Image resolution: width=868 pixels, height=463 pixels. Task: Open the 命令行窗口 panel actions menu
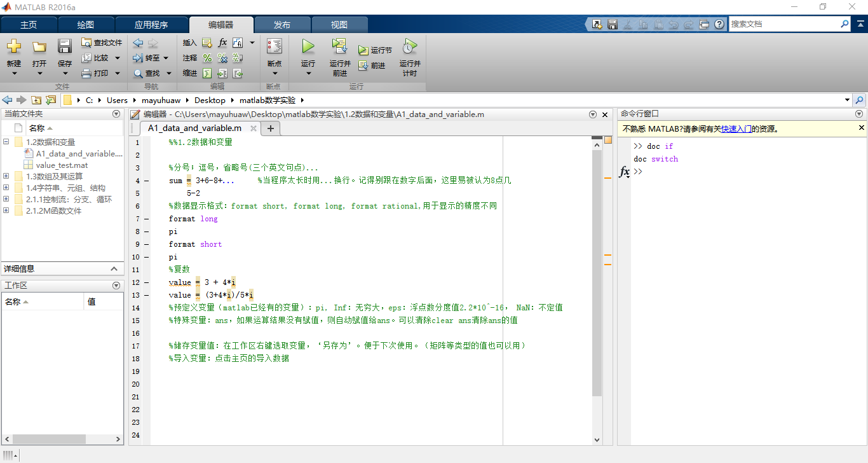click(x=859, y=114)
